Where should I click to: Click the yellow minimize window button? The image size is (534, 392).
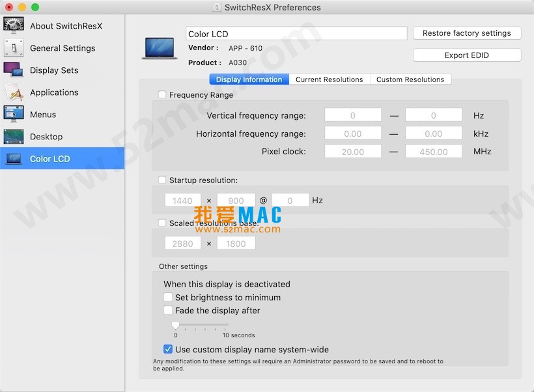tap(22, 7)
